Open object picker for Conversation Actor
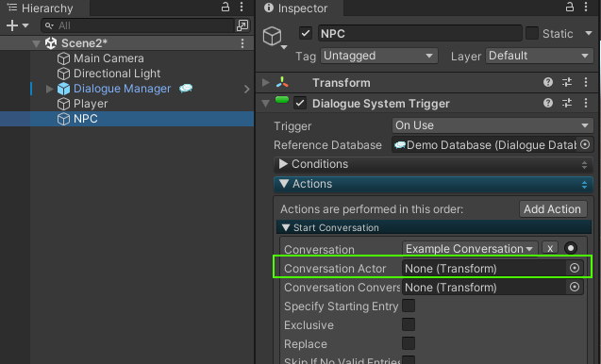The height and width of the screenshot is (364, 601). tap(575, 268)
